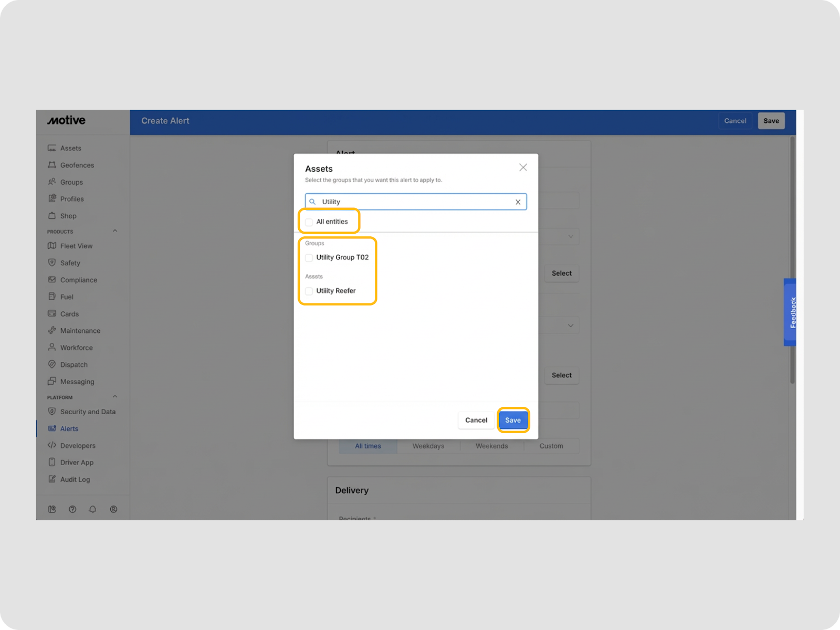Click into the asset search field
Image resolution: width=840 pixels, height=630 pixels.
(x=416, y=202)
